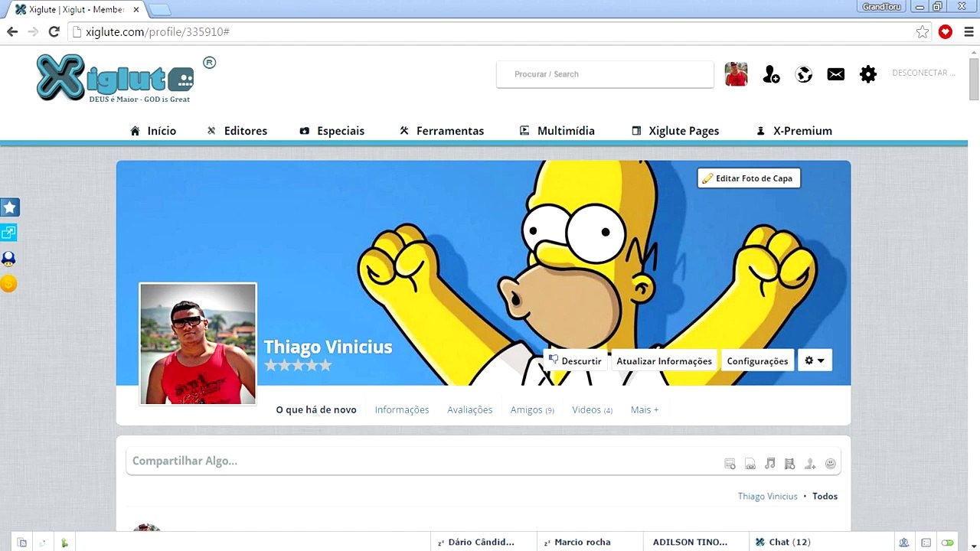
Task: Switch to the Videos (4) tab
Action: [x=592, y=409]
